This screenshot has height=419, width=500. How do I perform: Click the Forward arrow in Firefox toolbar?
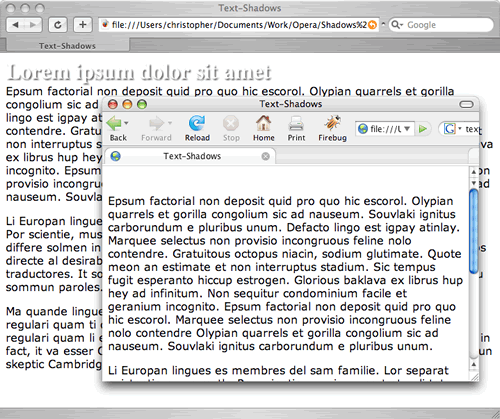(157, 123)
